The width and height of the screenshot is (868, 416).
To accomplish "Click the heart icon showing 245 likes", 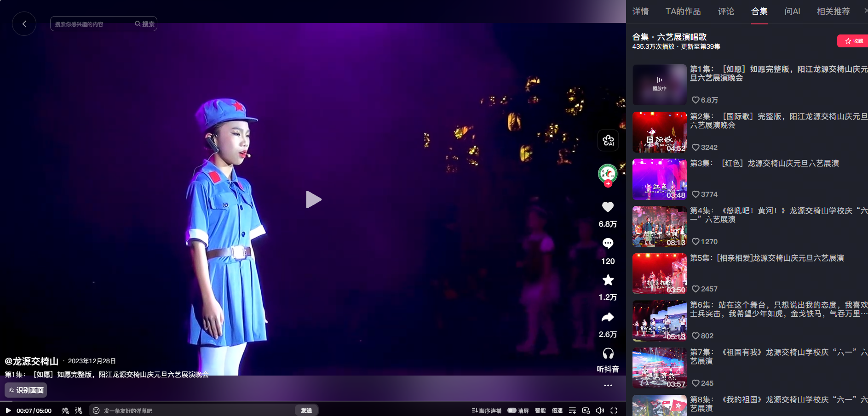I will click(x=696, y=383).
